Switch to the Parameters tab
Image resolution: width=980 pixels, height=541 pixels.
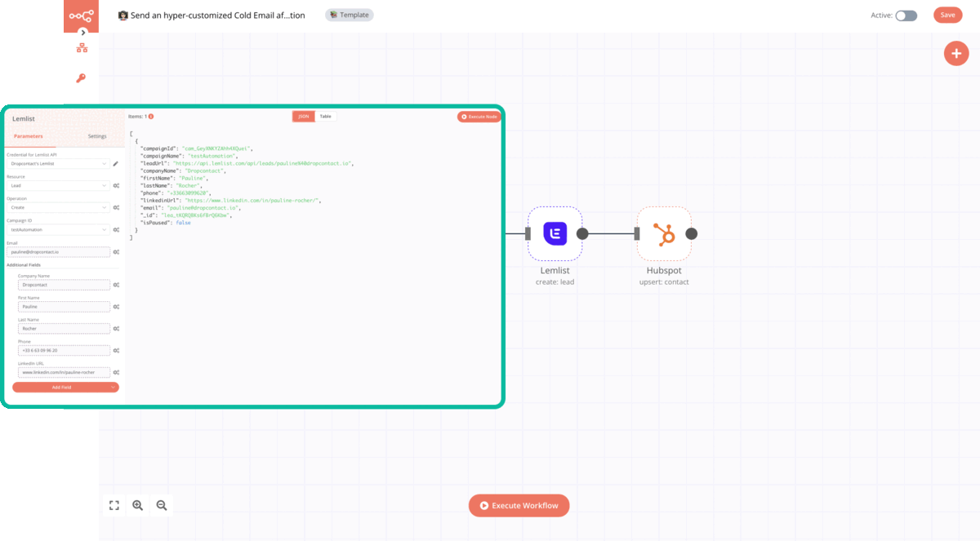29,136
